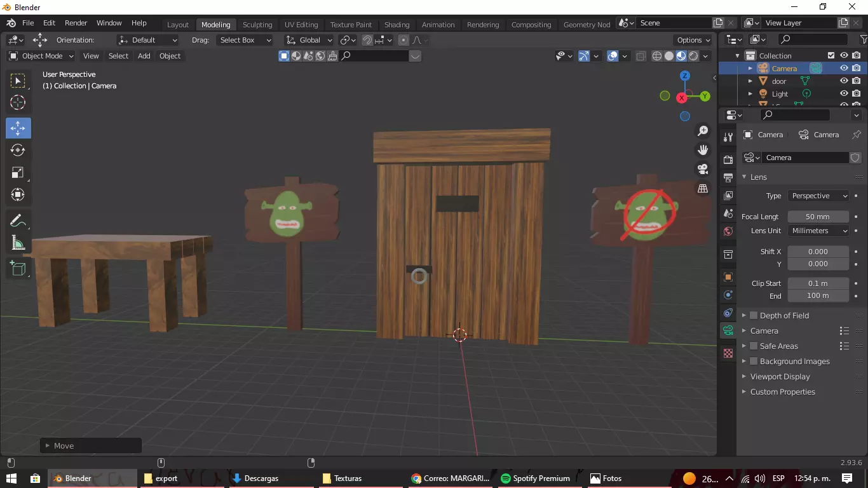Select the Select Box tool
Image resolution: width=868 pixels, height=488 pixels.
(18, 81)
